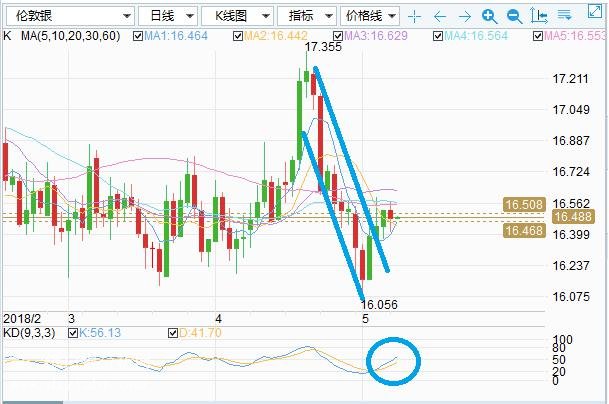Click the 16.488 current price tag

pyautogui.click(x=573, y=216)
